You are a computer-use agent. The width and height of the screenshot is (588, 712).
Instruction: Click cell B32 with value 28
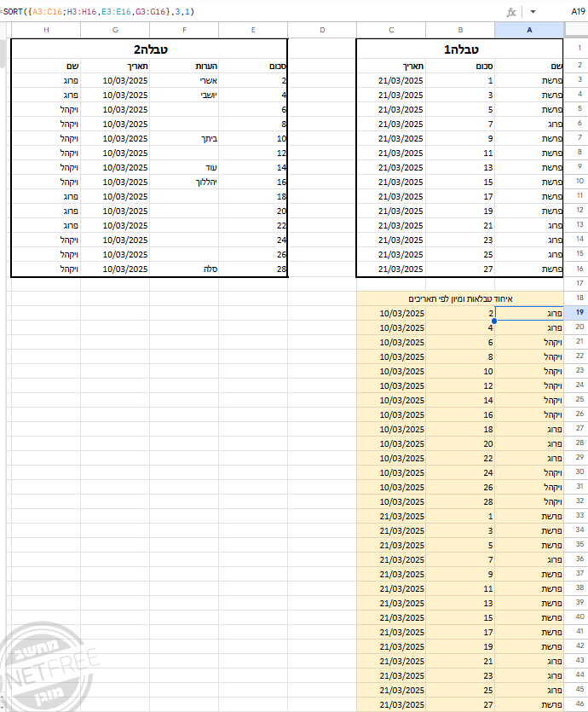tap(460, 501)
